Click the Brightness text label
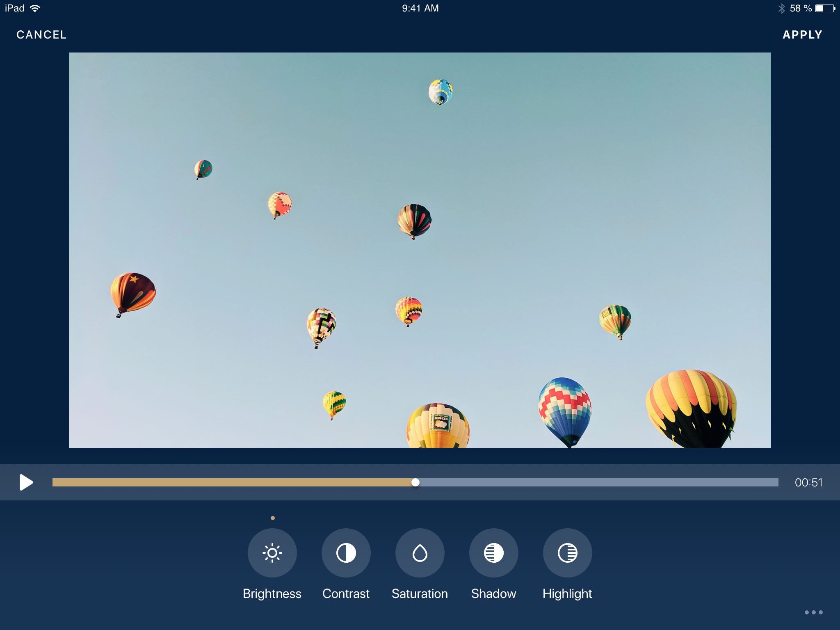840x630 pixels. tap(272, 593)
